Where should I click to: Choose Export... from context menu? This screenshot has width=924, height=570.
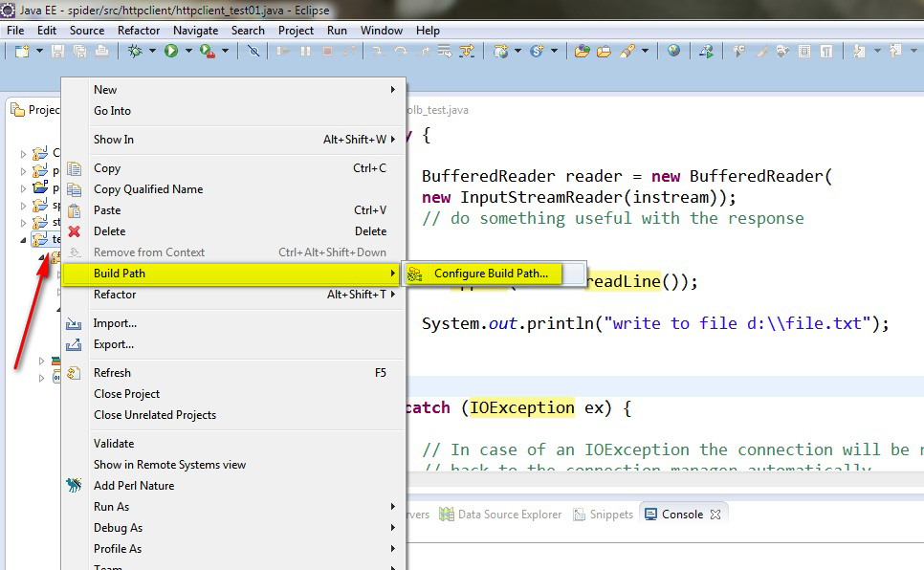pos(233,344)
